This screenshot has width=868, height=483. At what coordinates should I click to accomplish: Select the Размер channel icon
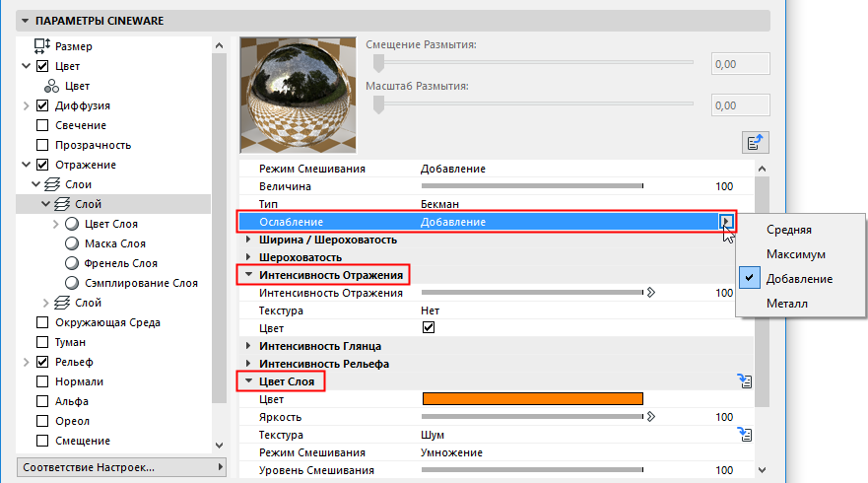(41, 46)
